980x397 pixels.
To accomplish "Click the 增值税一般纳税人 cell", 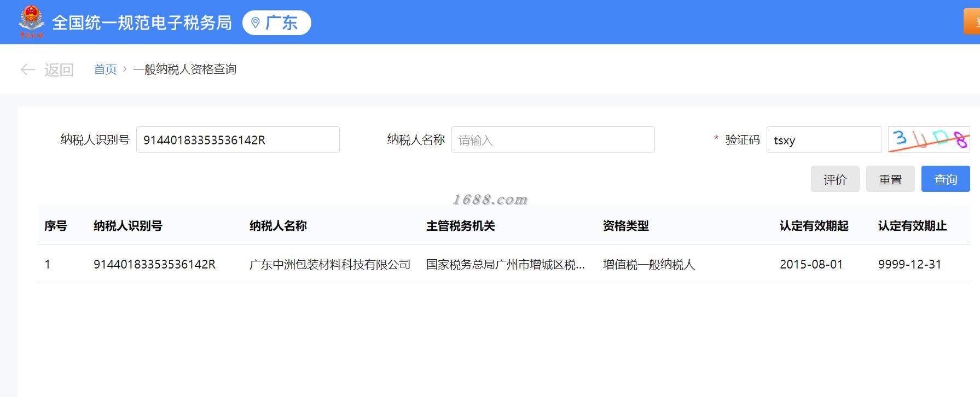I will point(649,264).
